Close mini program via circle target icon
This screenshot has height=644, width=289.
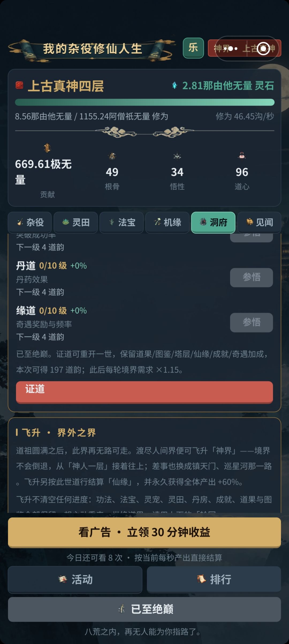(x=263, y=49)
